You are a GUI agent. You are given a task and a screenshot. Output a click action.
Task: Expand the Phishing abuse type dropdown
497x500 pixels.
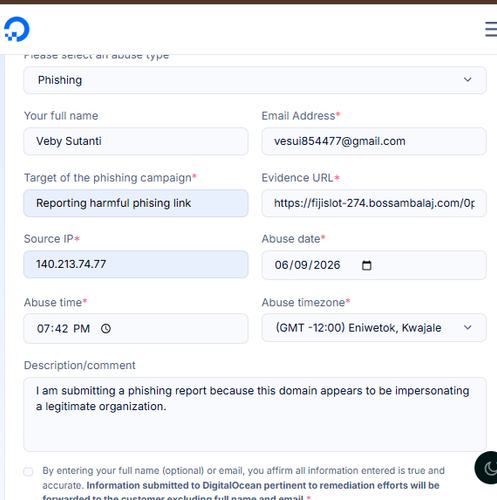click(x=255, y=80)
